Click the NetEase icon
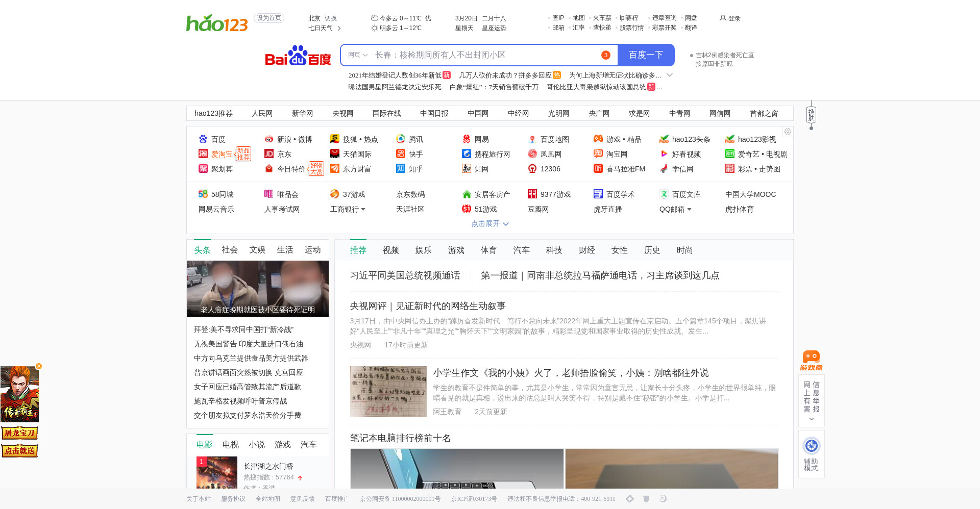 [467, 139]
